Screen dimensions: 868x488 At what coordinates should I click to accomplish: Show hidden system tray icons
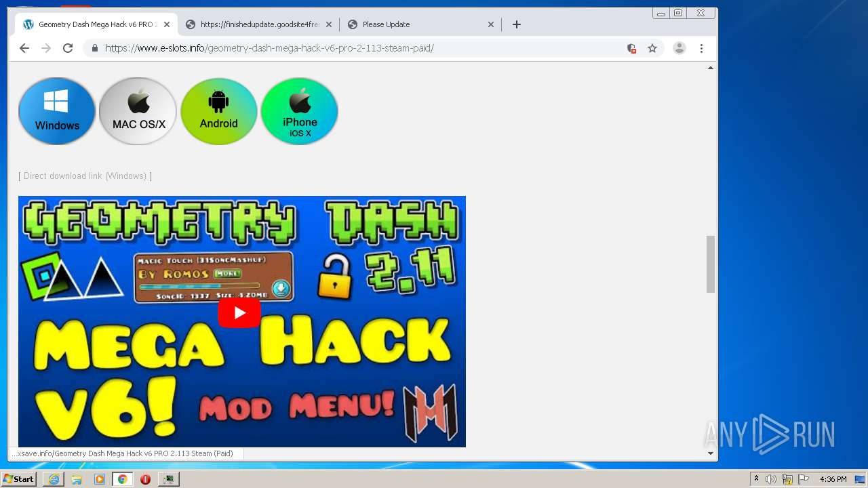pos(756,479)
